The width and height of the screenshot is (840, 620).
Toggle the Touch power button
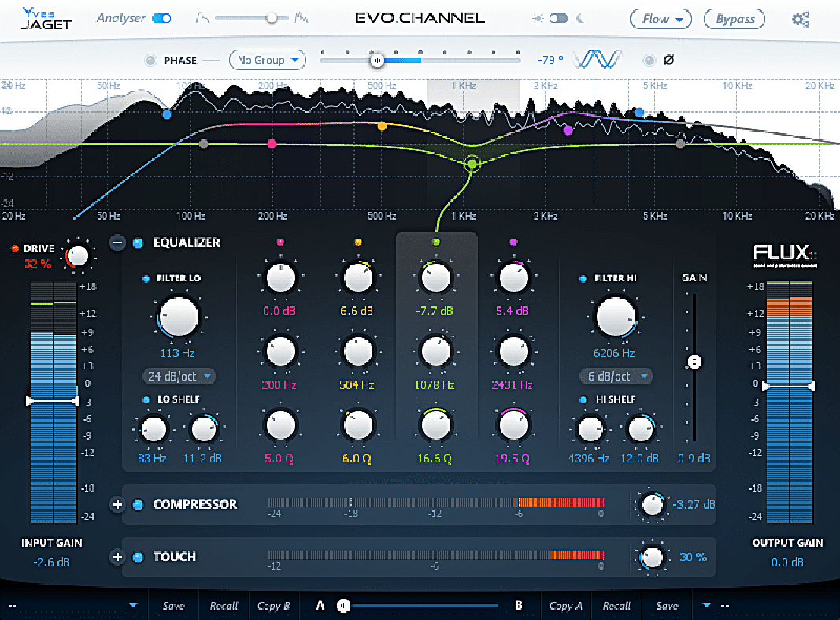[139, 557]
